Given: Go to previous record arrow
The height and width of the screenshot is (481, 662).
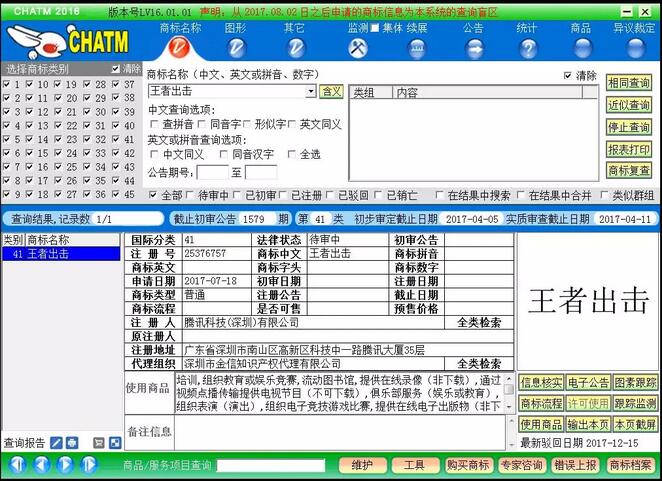Looking at the screenshot, I should pyautogui.click(x=41, y=465).
